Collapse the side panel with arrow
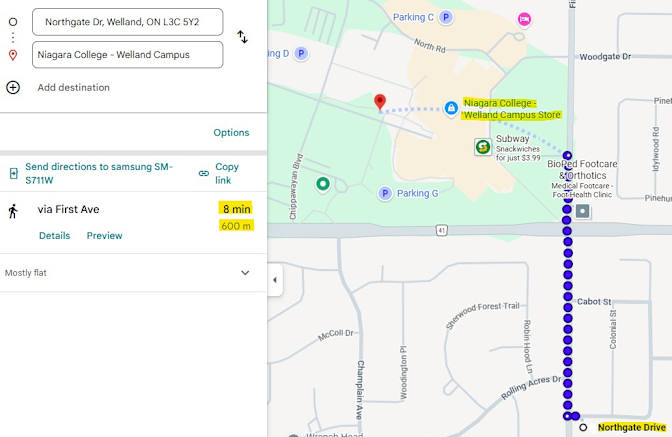This screenshot has height=437, width=672. [275, 280]
